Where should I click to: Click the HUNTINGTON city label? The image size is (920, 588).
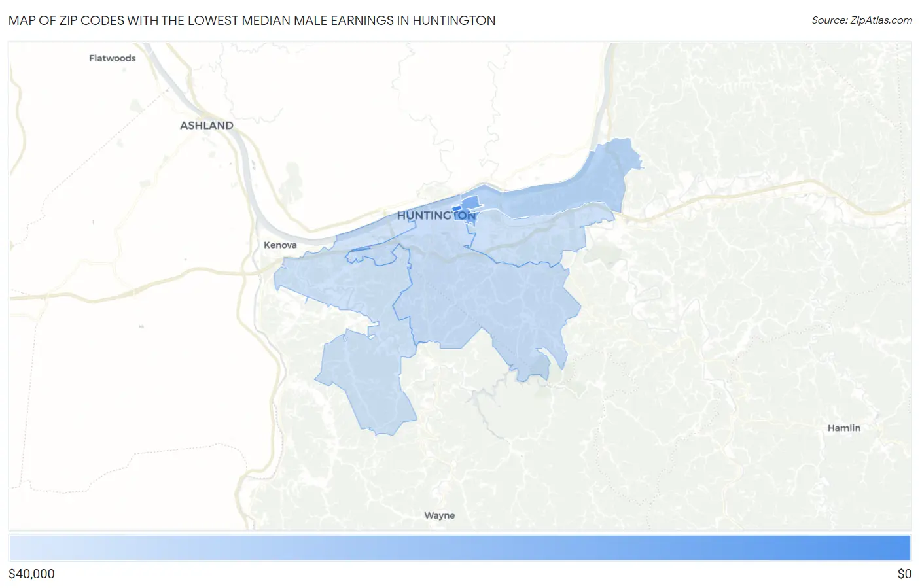[436, 215]
